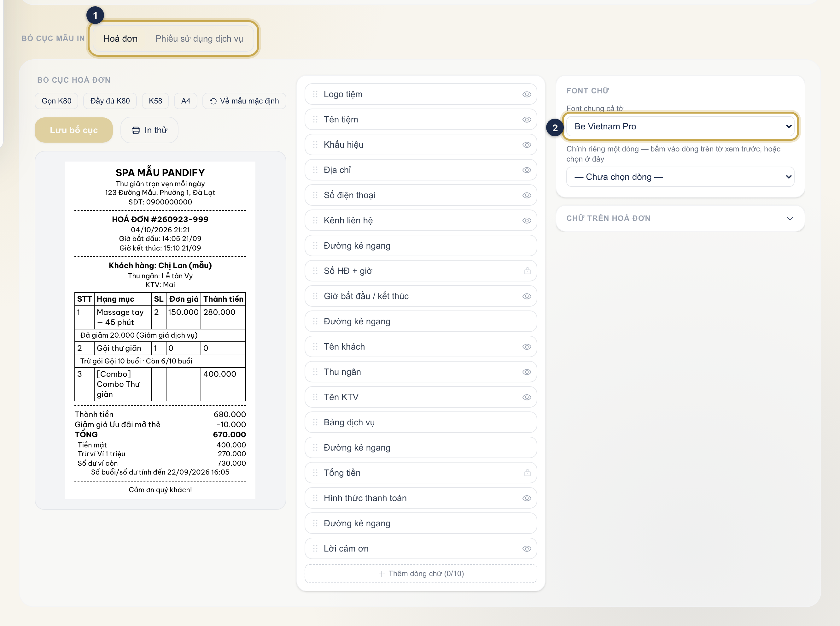Switch to Phiếu sử dụng dịch vụ tab

pos(199,38)
